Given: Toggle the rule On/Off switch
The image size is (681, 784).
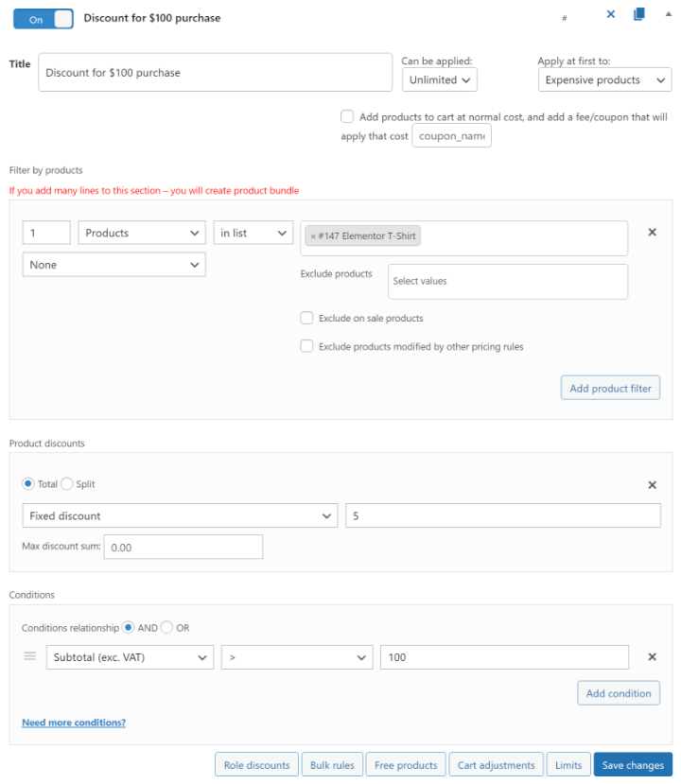Looking at the screenshot, I should tap(44, 19).
